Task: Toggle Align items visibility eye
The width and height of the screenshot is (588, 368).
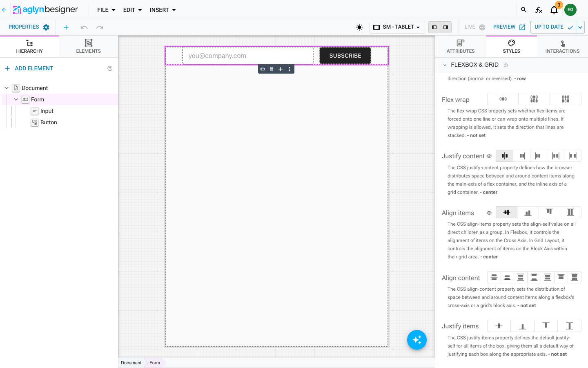Action: click(489, 213)
